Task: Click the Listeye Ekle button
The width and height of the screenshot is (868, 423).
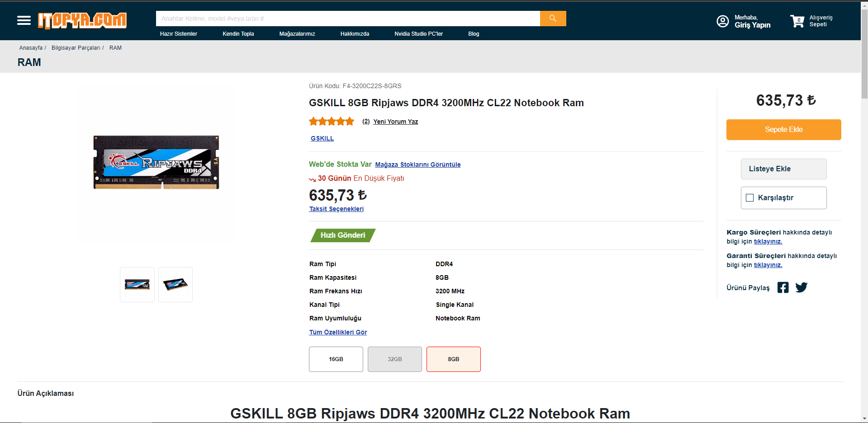Action: coord(784,169)
